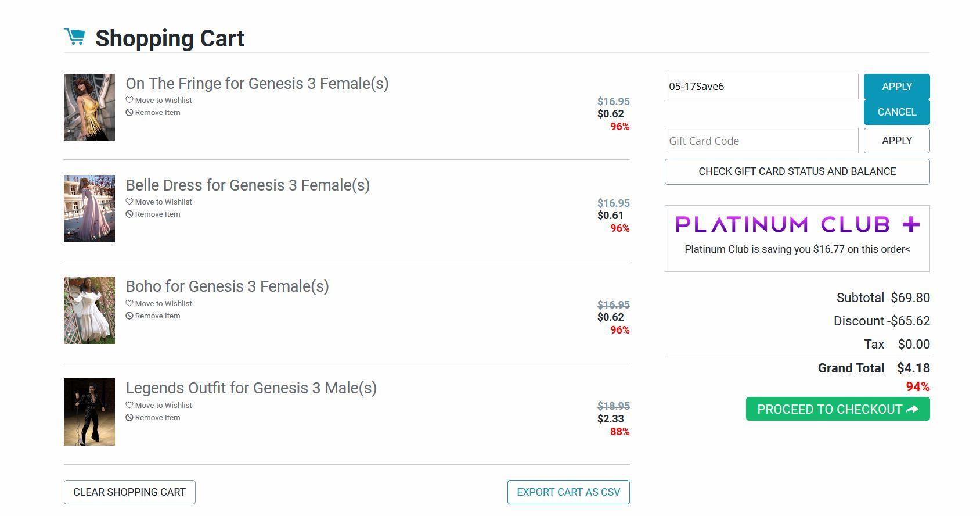Open Legends Outfit product thumbnail

pyautogui.click(x=89, y=412)
